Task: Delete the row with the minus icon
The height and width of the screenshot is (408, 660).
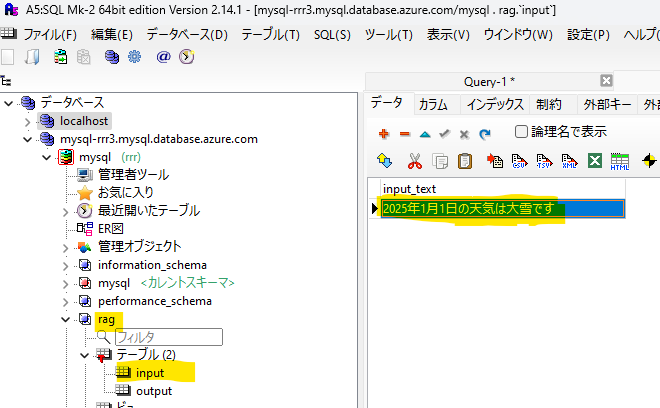Action: click(x=405, y=134)
